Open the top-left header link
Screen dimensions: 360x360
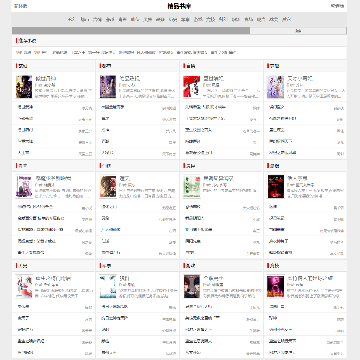(21, 6)
